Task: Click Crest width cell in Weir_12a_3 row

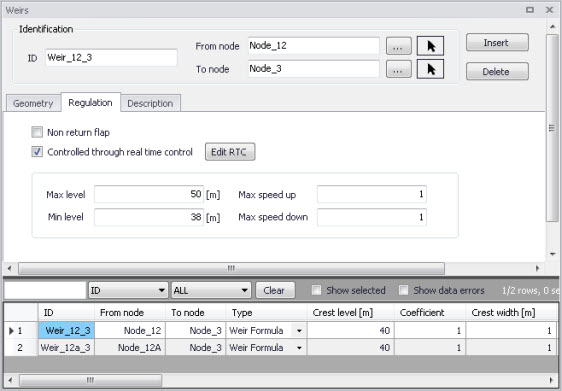Action: [x=511, y=347]
